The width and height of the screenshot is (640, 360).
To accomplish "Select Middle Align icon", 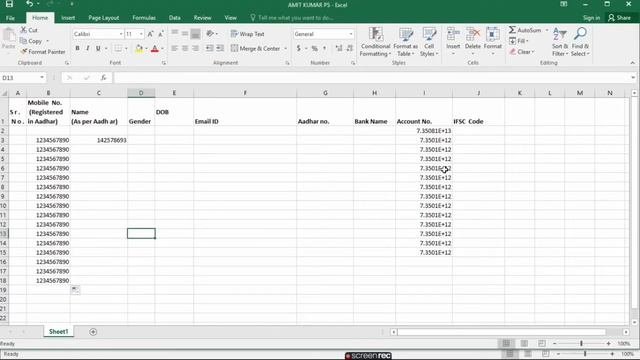I will 185,33.
